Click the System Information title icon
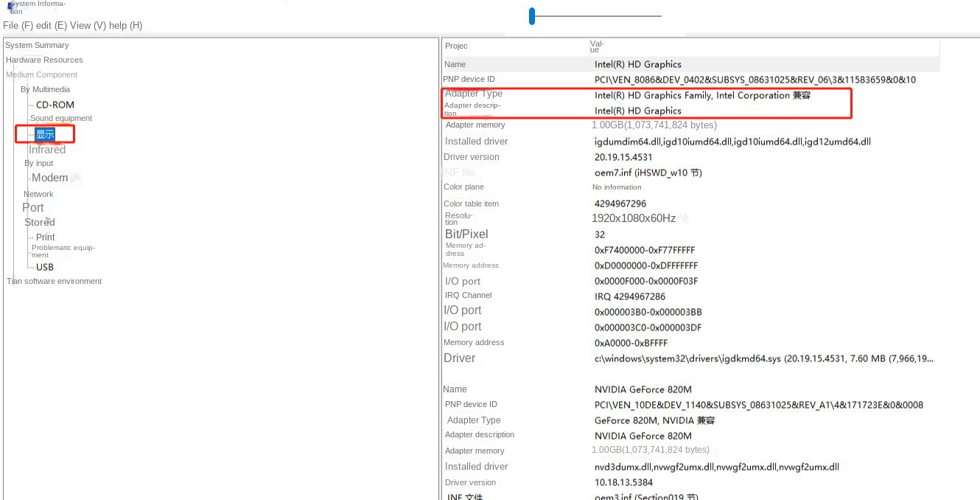The image size is (980, 500). 12,5
